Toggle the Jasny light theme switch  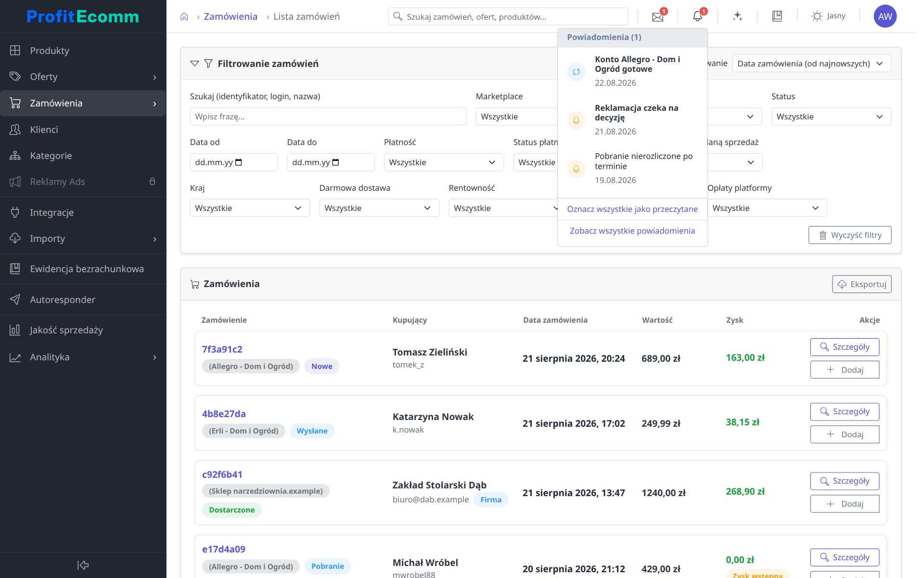pos(828,16)
